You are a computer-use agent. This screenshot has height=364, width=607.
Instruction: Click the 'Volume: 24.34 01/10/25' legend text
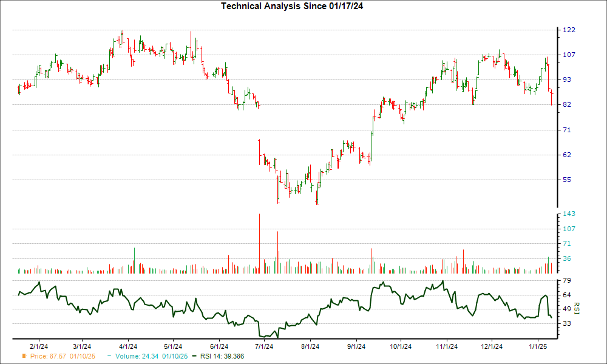(151, 356)
